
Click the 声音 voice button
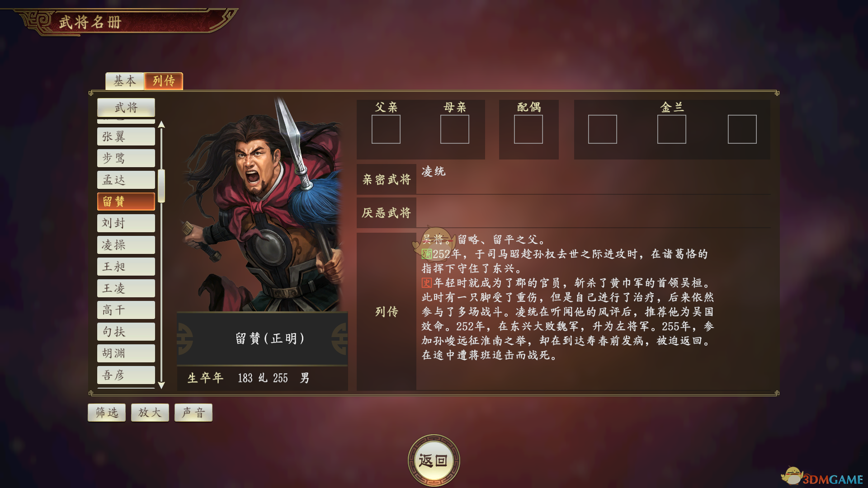(x=193, y=413)
